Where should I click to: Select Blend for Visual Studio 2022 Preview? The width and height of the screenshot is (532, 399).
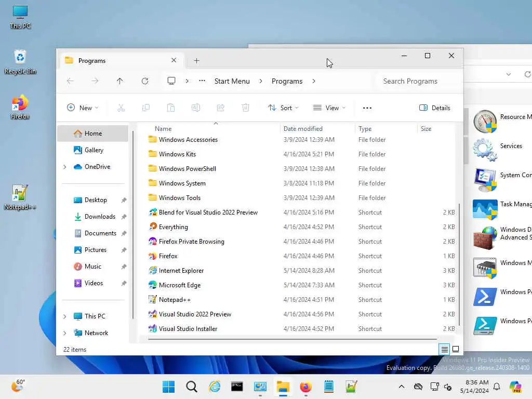click(208, 212)
